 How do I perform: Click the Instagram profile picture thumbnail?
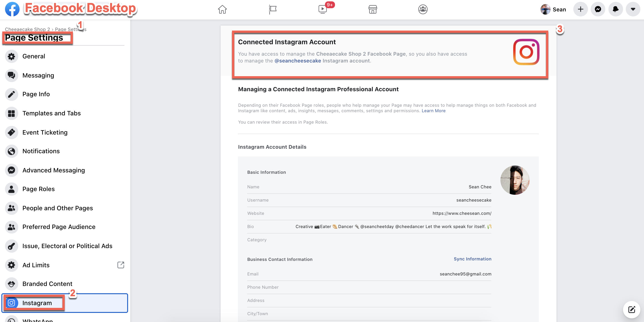pos(515,180)
